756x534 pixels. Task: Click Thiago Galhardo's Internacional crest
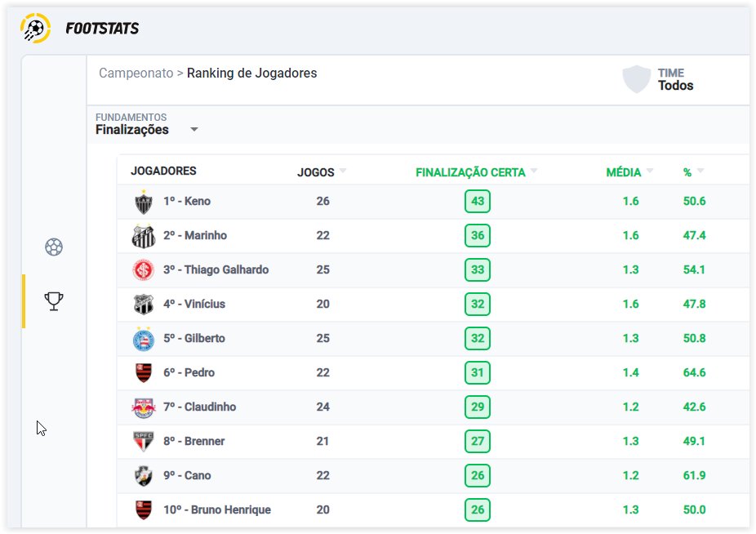click(x=144, y=270)
